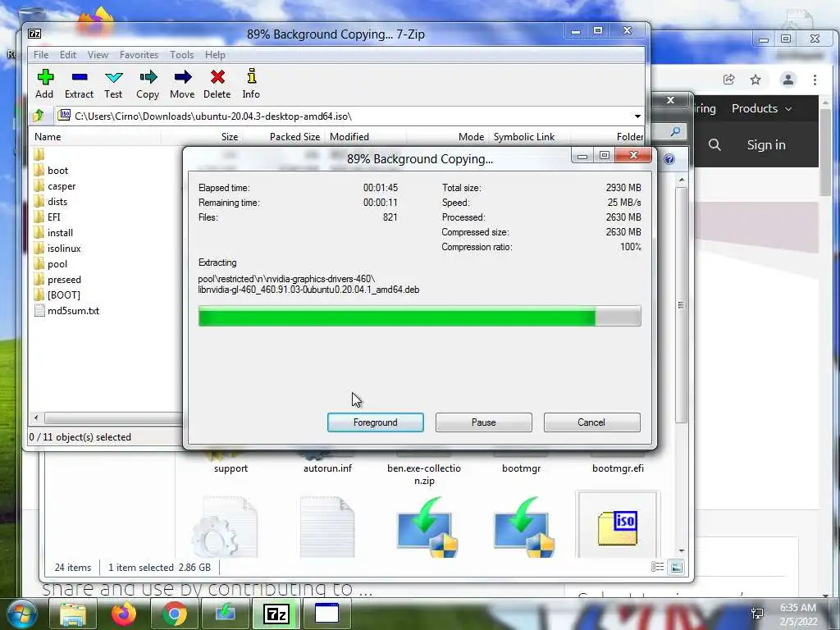Screen dimensions: 840x630
Task: Click the 7-Zip file list horizontal scrollbar
Action: click(x=112, y=418)
